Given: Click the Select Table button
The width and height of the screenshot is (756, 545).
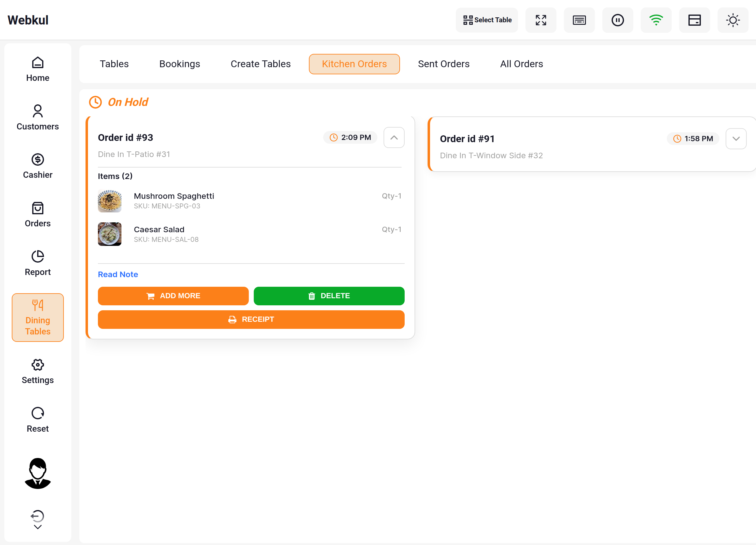Looking at the screenshot, I should pyautogui.click(x=487, y=20).
